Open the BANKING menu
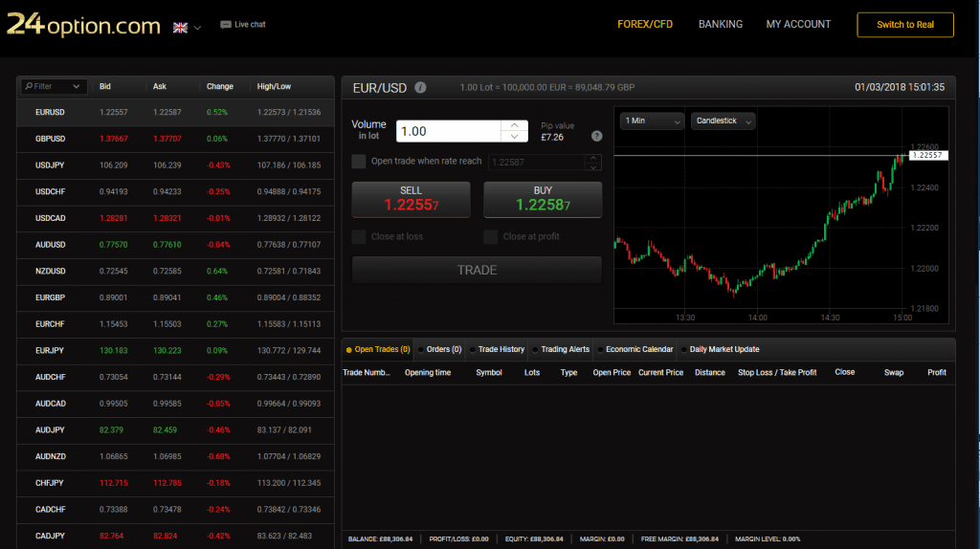 (721, 24)
